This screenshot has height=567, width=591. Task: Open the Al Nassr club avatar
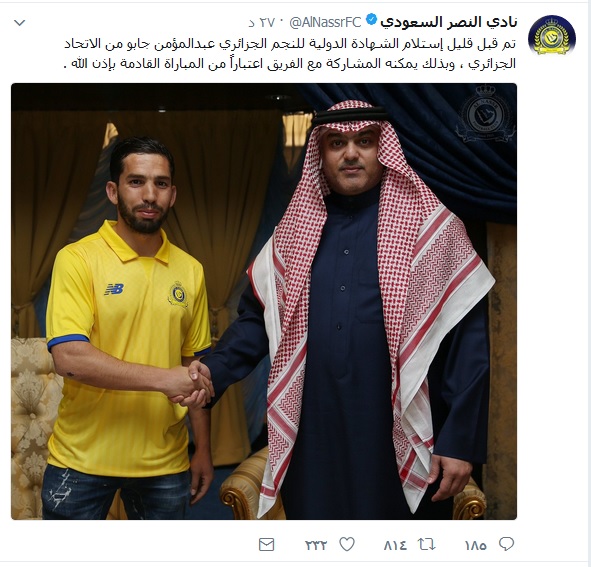(x=551, y=35)
